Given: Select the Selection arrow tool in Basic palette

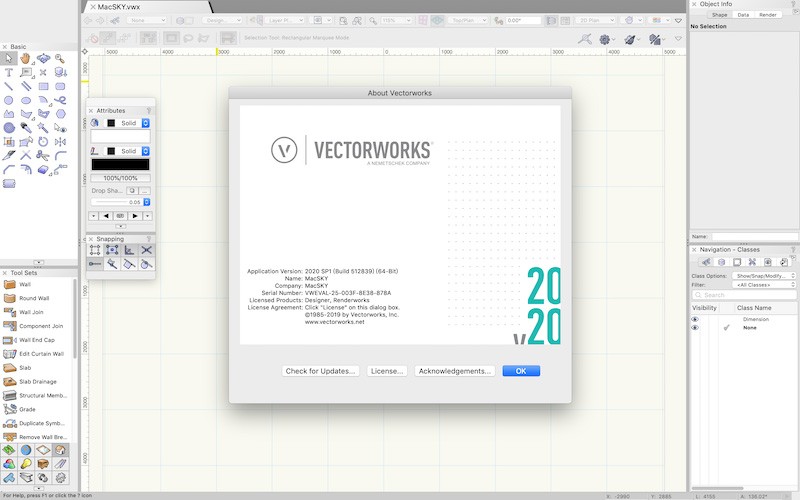Looking at the screenshot, I should click(x=9, y=59).
